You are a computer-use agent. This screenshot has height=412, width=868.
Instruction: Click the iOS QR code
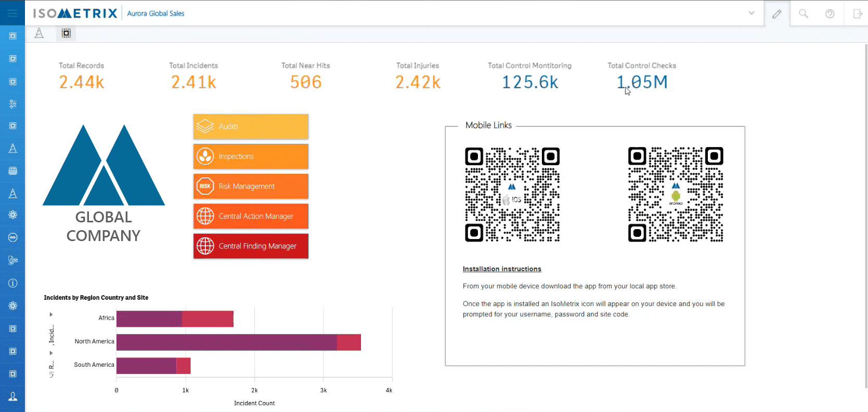tap(512, 195)
